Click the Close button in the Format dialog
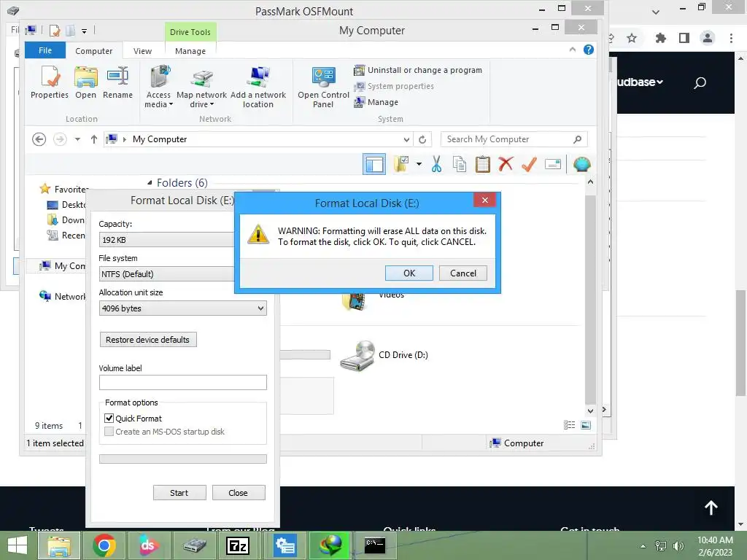The image size is (747, 560). 239,493
